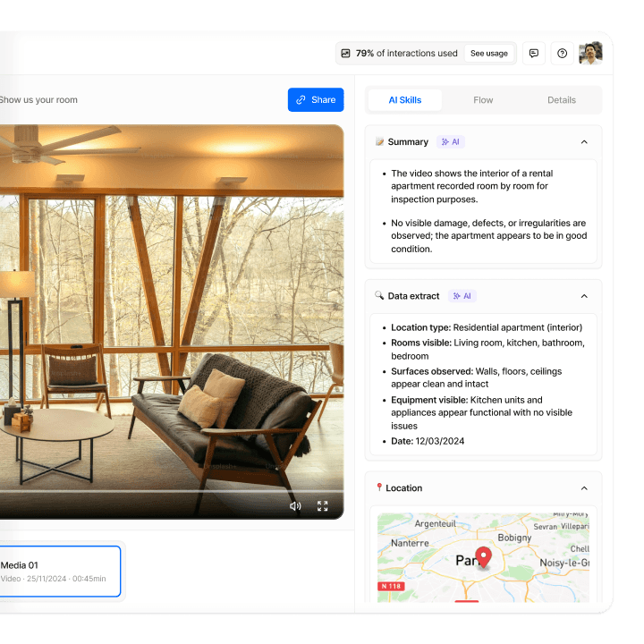The image size is (644, 644).
Task: Click 'The video shows the interior' bullet
Action: (x=472, y=186)
